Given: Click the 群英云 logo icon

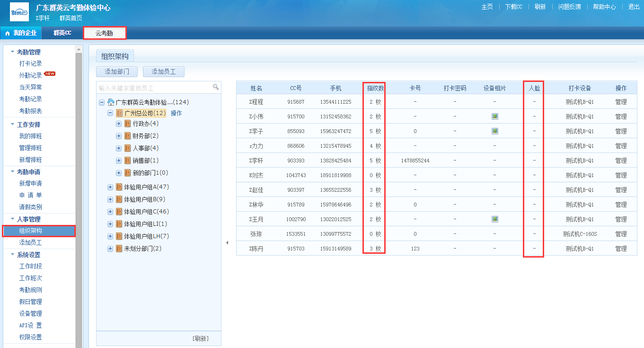Looking at the screenshot, I should [x=19, y=12].
